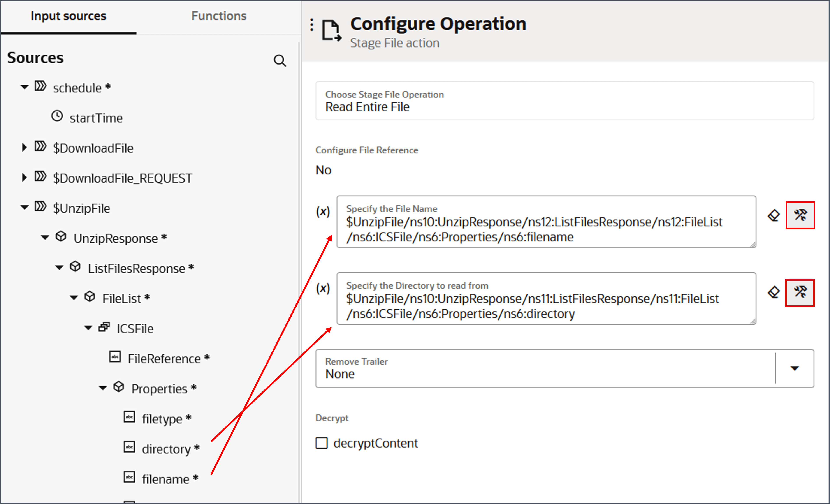
Task: Enable the decryptContent checkbox
Action: 322,443
